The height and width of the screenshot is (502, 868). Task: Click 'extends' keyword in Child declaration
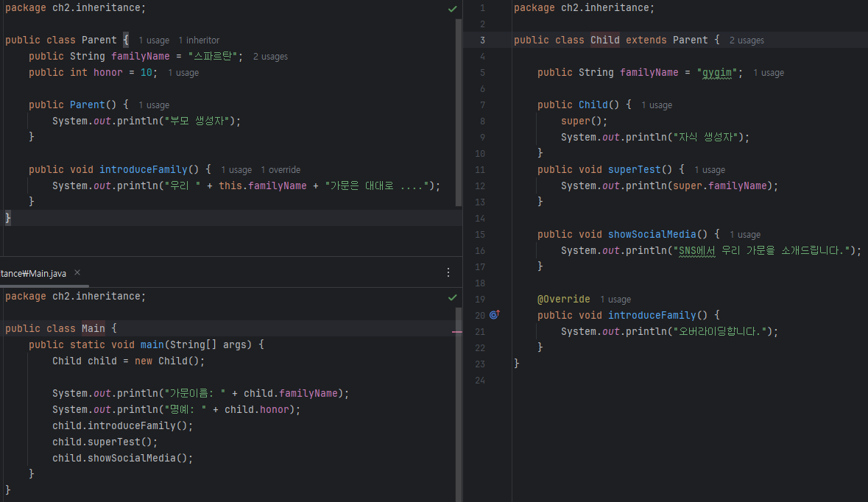pyautogui.click(x=646, y=40)
